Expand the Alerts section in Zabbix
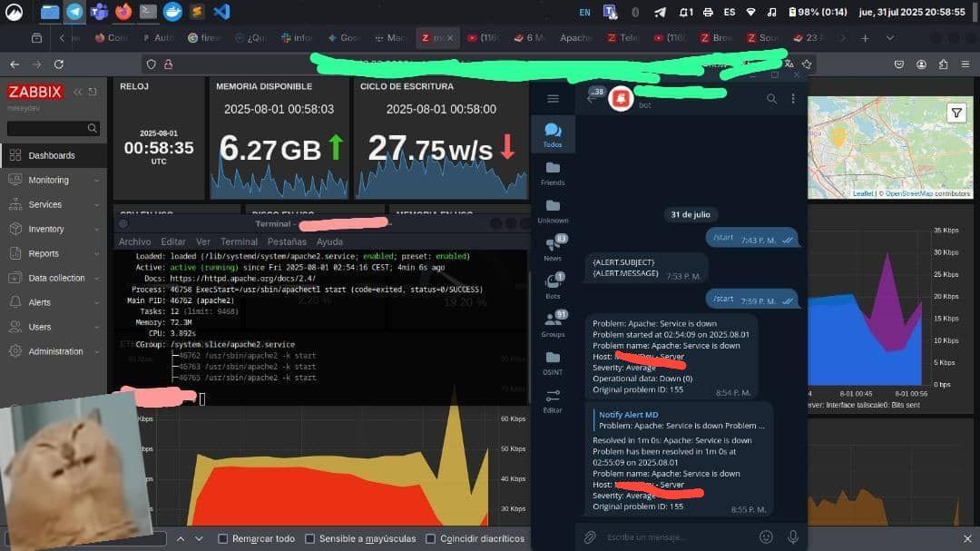 click(54, 302)
